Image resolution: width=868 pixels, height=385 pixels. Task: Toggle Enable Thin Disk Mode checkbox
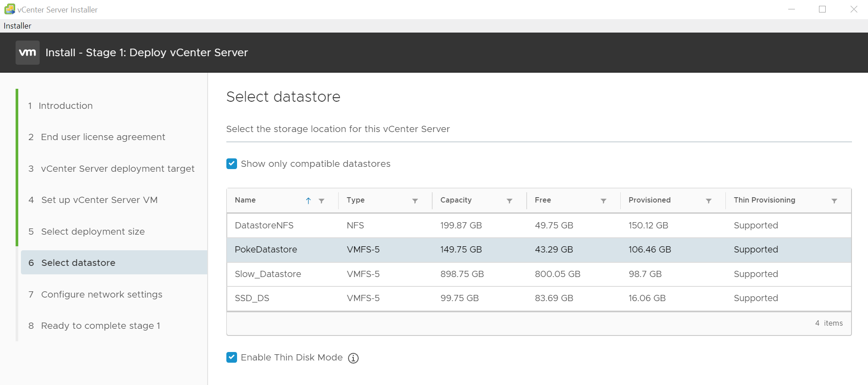coord(232,357)
